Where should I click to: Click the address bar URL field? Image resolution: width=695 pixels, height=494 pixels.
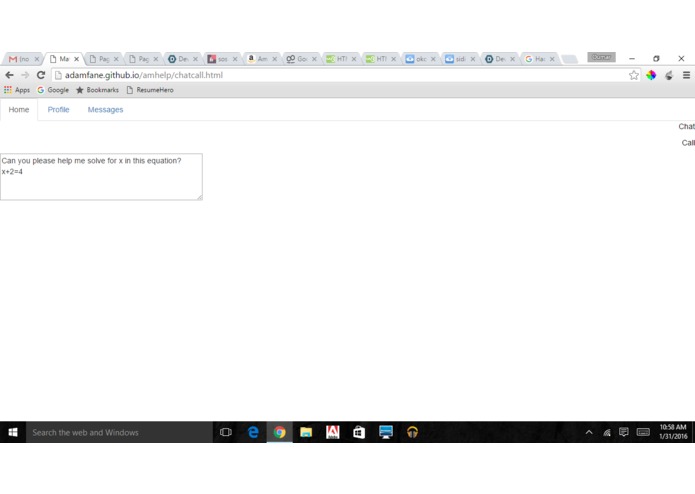pos(339,75)
